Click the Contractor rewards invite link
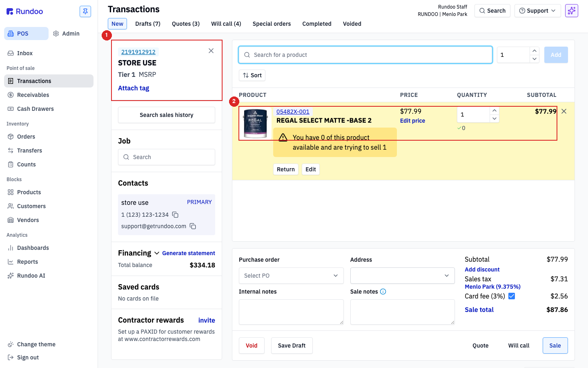 (207, 320)
